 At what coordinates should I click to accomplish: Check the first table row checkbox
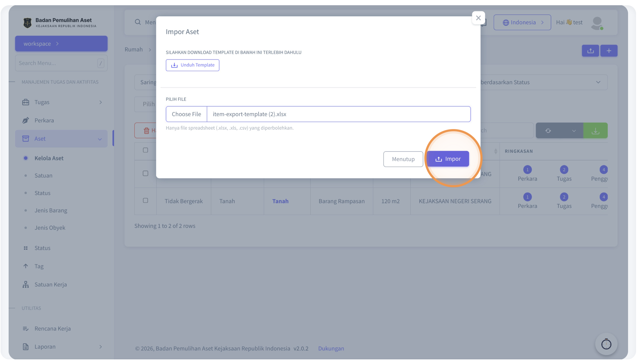tap(145, 173)
